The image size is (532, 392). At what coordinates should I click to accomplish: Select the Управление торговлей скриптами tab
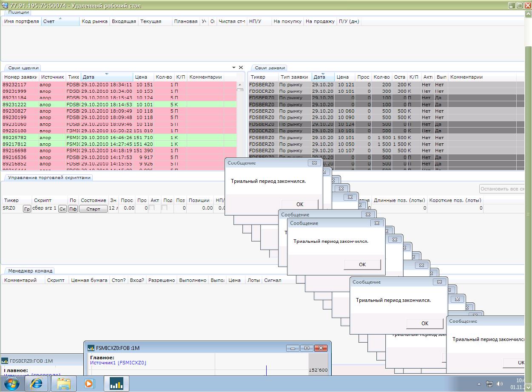[49, 177]
